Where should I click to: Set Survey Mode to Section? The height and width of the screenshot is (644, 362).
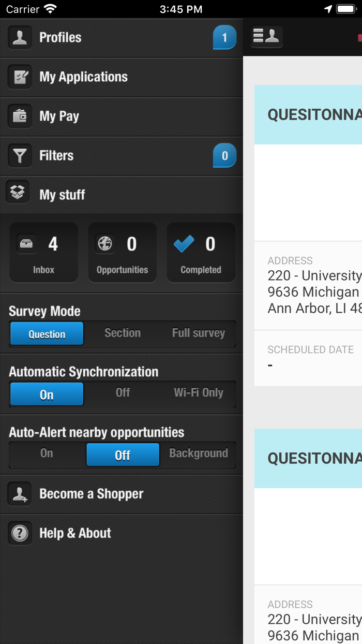[x=123, y=333]
